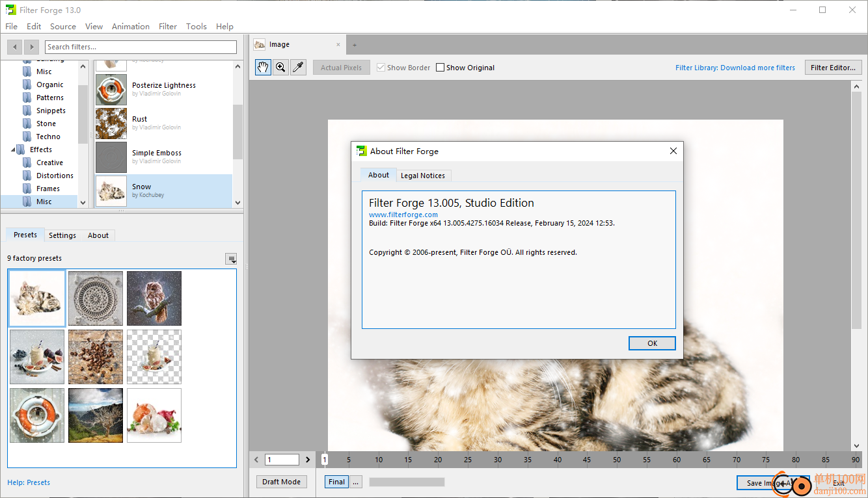Select the Simple Emboss filter thumbnail
Image resolution: width=868 pixels, height=498 pixels.
pyautogui.click(x=111, y=157)
